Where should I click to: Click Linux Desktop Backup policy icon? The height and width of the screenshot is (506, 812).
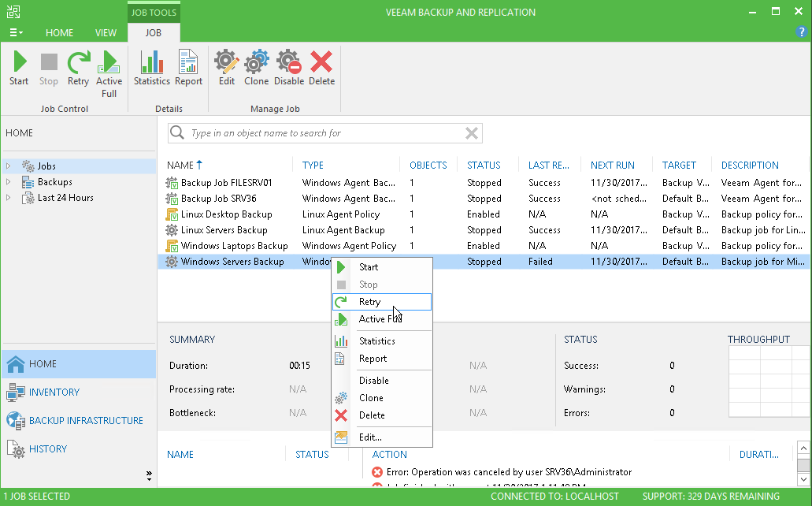click(x=172, y=214)
